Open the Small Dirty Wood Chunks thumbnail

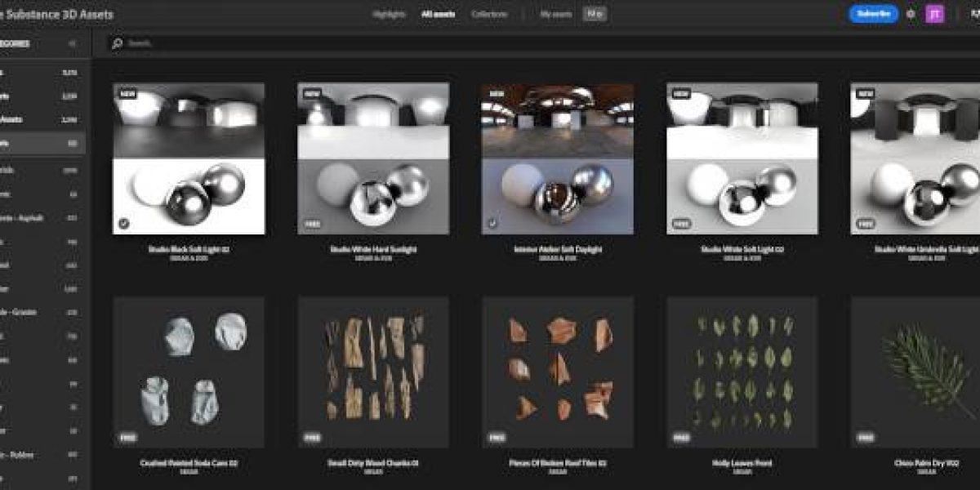tap(372, 372)
